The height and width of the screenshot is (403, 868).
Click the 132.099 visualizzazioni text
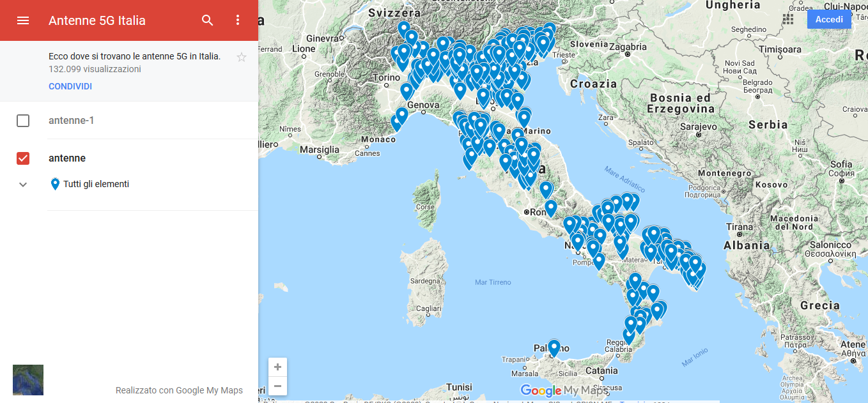pos(95,69)
